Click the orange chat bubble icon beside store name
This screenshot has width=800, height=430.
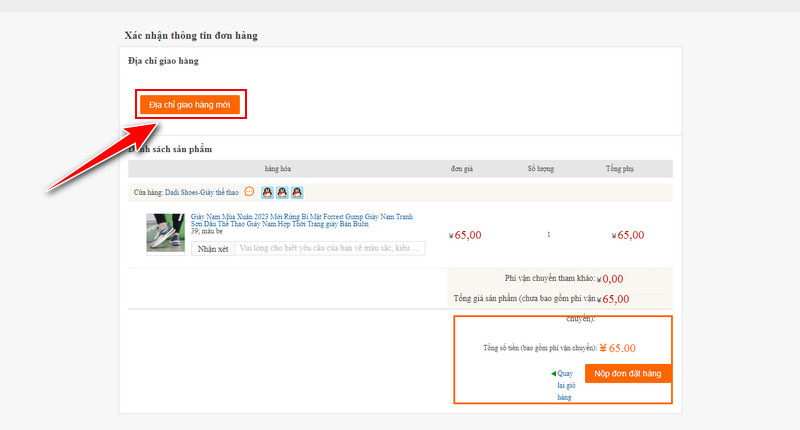click(x=249, y=192)
